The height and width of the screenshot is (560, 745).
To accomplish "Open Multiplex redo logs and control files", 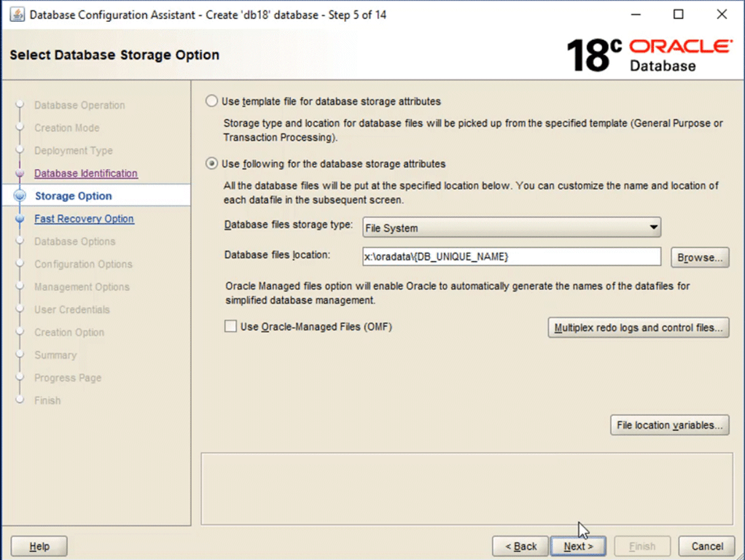I will point(638,327).
